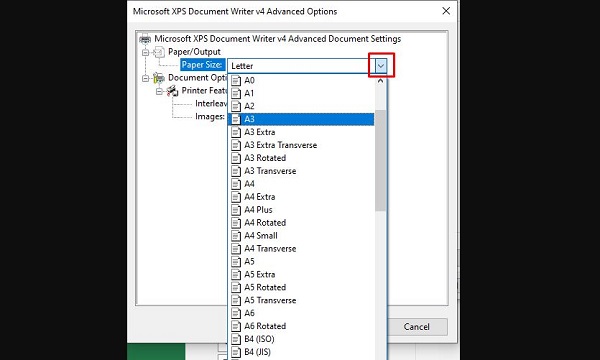
Task: Click the page icon beside B4 (JIS)
Action: pyautogui.click(x=236, y=352)
